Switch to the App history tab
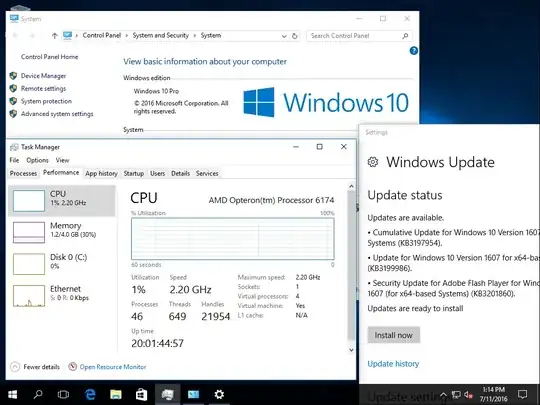The height and width of the screenshot is (405, 540). coord(101,173)
